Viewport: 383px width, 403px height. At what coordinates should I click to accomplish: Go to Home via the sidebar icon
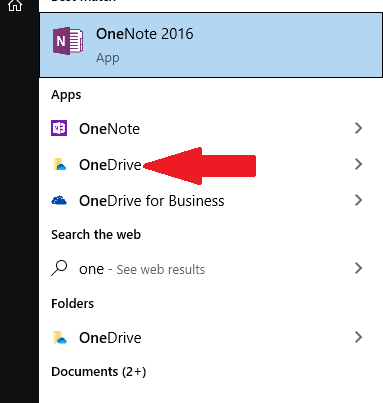(15, 5)
